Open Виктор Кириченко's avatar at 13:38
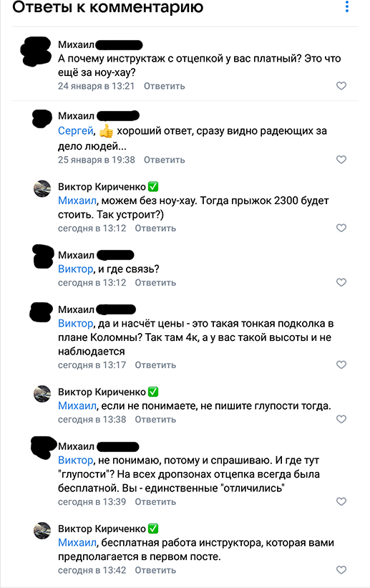 [42, 394]
